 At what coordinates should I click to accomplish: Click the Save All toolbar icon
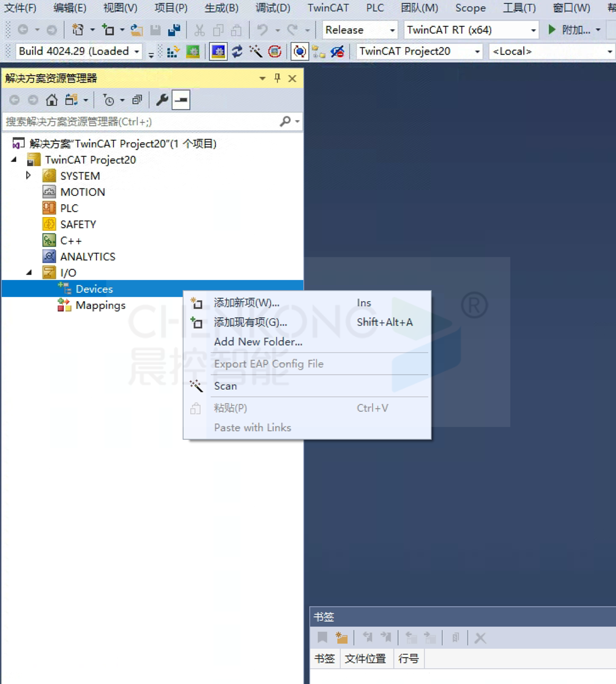tap(174, 30)
